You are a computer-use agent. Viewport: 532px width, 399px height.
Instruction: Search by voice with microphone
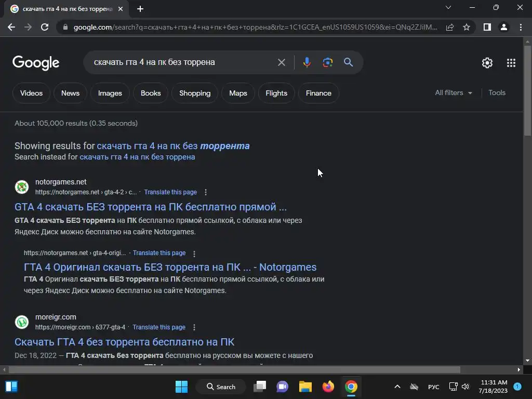coord(307,62)
